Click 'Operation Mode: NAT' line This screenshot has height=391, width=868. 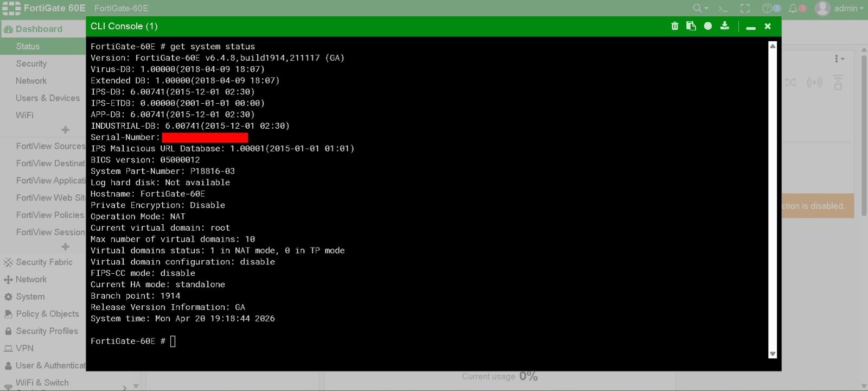point(138,216)
